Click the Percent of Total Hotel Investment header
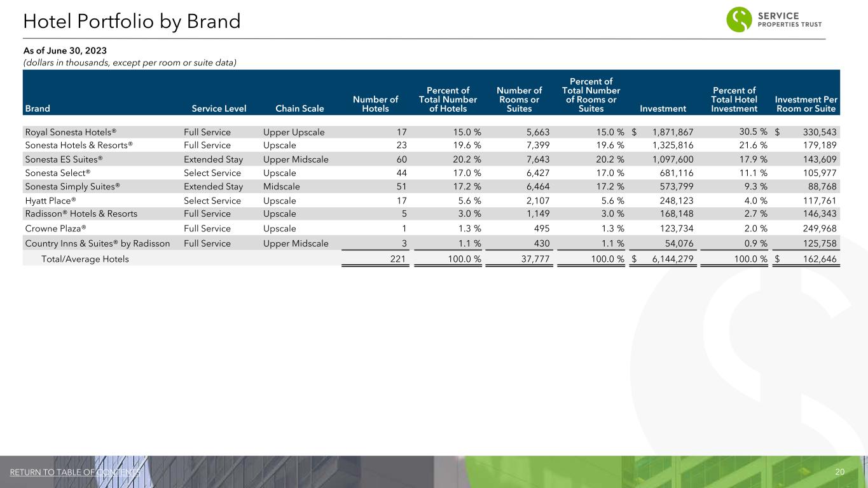The width and height of the screenshot is (868, 488). (x=734, y=99)
